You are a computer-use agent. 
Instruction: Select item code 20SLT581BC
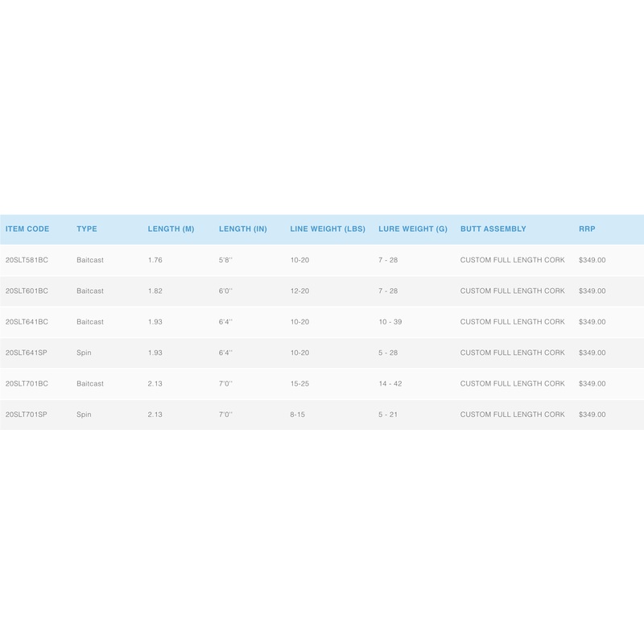coord(27,260)
